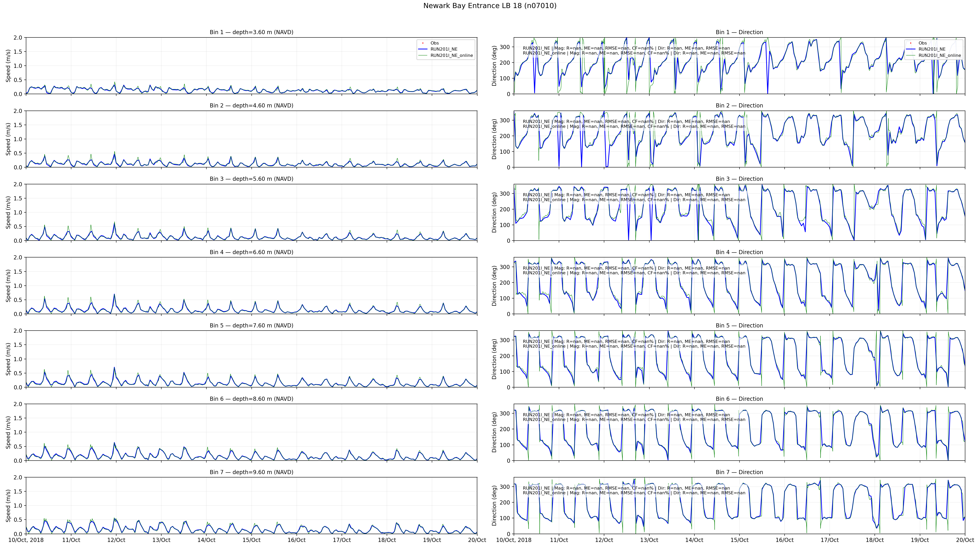Pick the '13/Oct' tick under the Bin 7 speed plot
980x549 pixels.
pos(161,540)
